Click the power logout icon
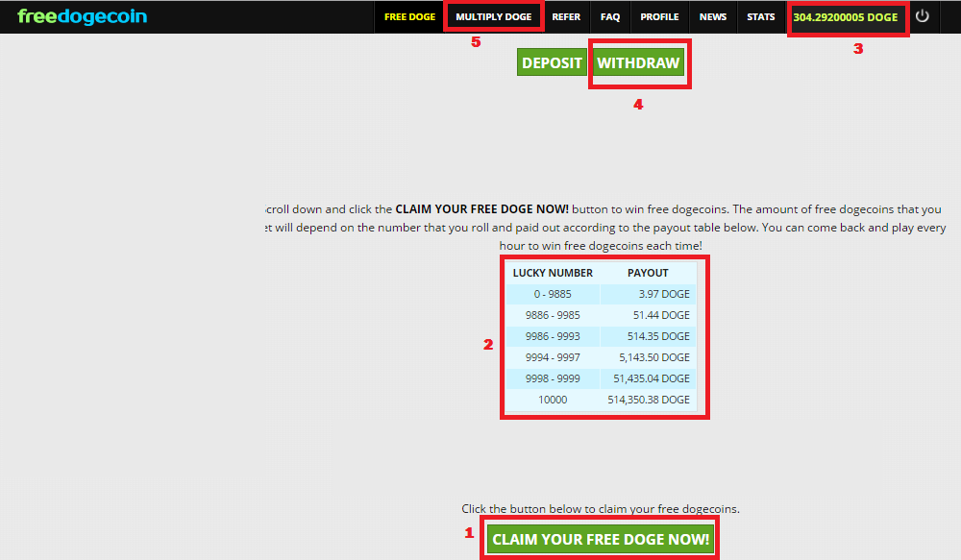 pyautogui.click(x=922, y=16)
